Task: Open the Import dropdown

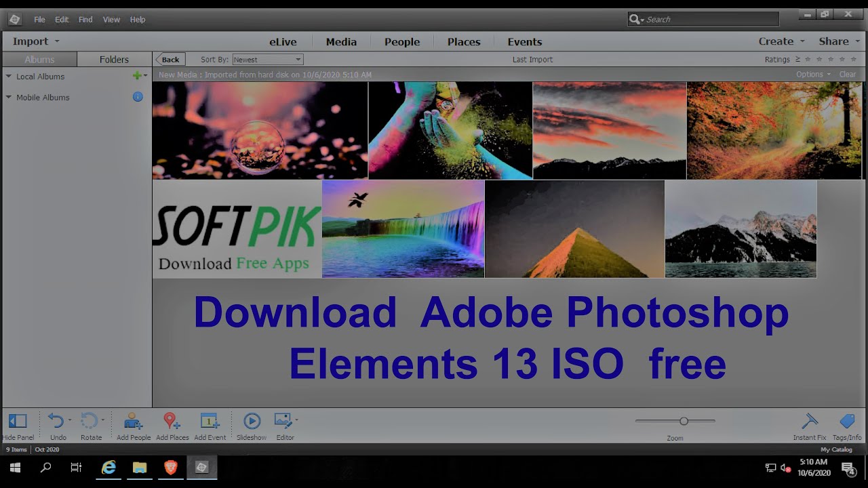Action: (36, 41)
